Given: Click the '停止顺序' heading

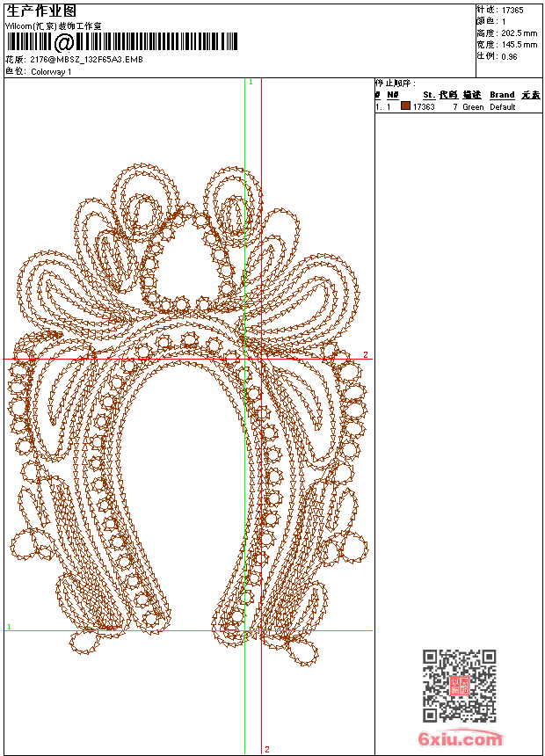Looking at the screenshot, I should click(395, 83).
